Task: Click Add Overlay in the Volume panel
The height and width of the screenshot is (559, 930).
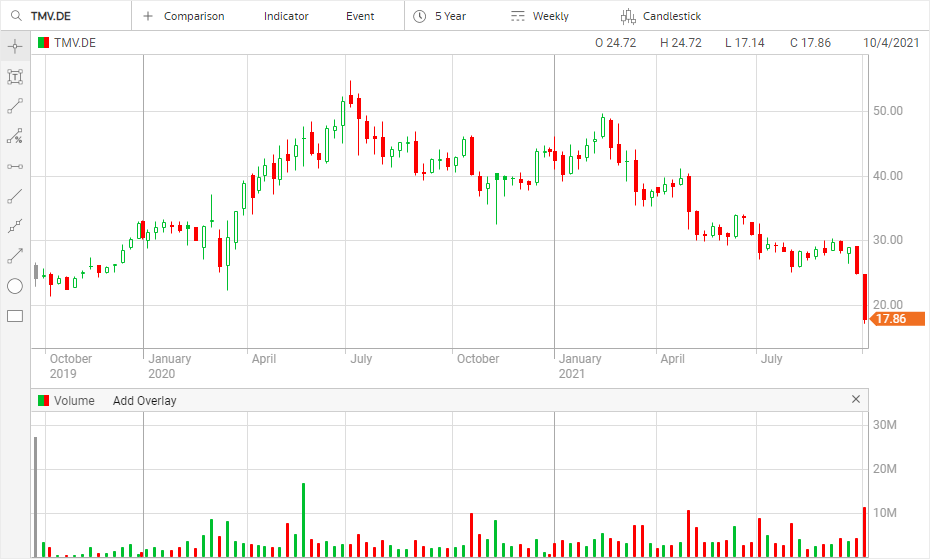Action: coord(144,401)
